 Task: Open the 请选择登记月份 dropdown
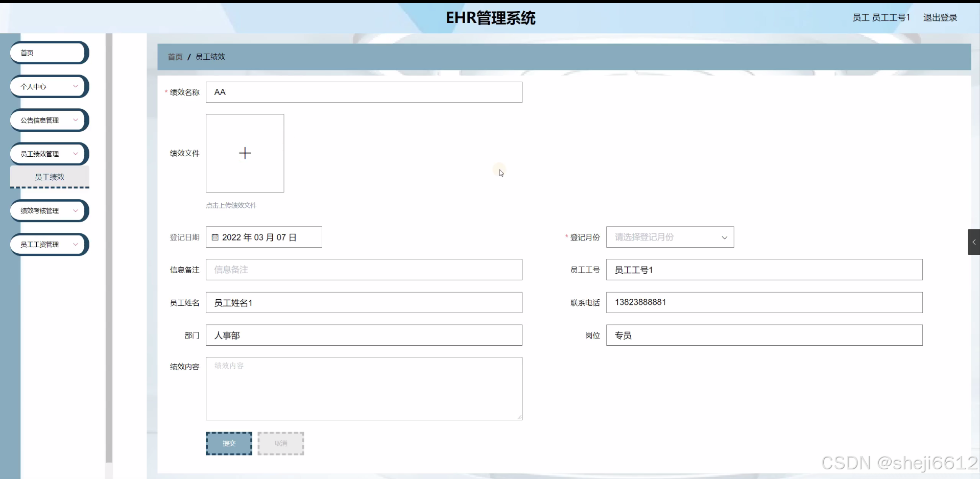[670, 237]
